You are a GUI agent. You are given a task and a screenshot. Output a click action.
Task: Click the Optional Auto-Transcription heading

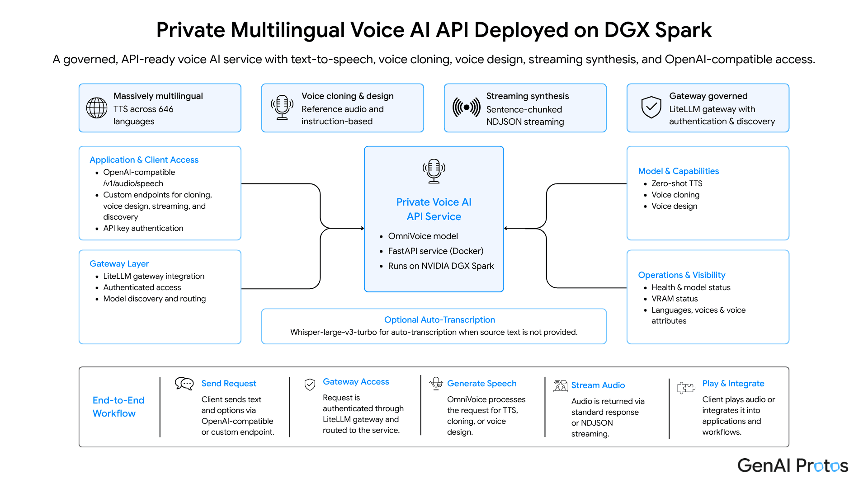click(x=439, y=320)
